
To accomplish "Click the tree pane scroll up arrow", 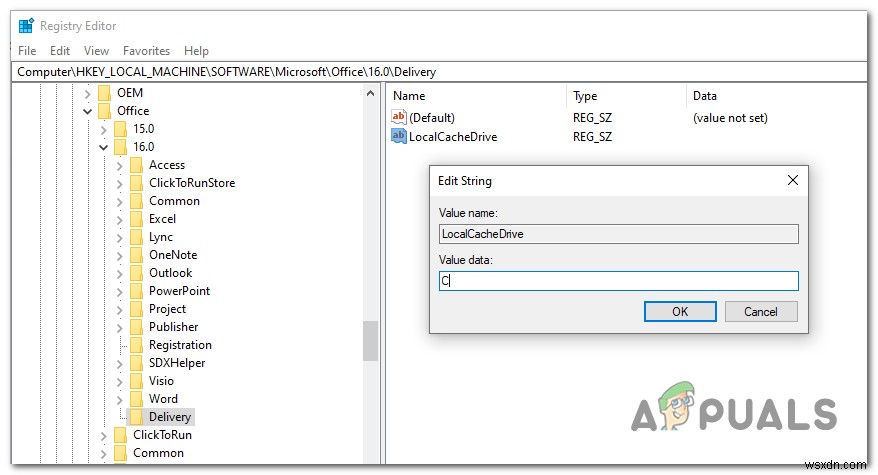I will pos(370,94).
